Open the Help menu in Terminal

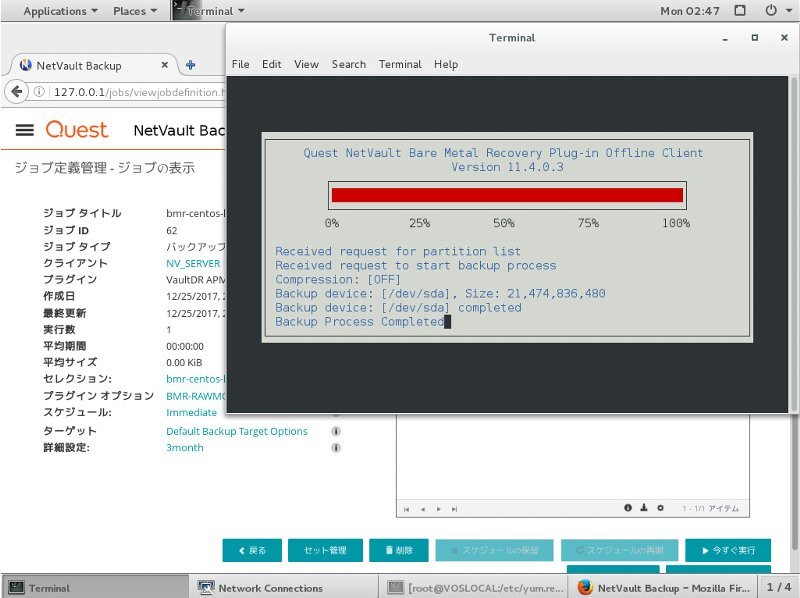446,64
